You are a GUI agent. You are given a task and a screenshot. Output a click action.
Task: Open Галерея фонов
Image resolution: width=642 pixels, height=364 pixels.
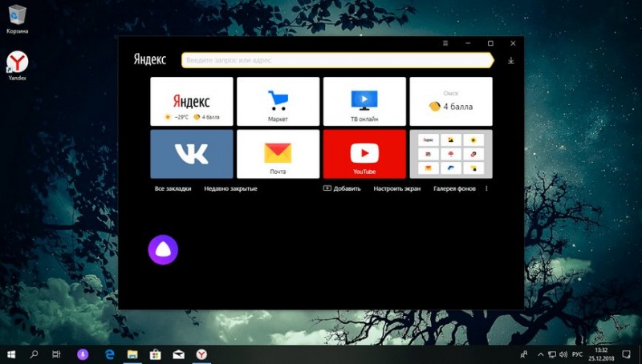[x=454, y=188]
